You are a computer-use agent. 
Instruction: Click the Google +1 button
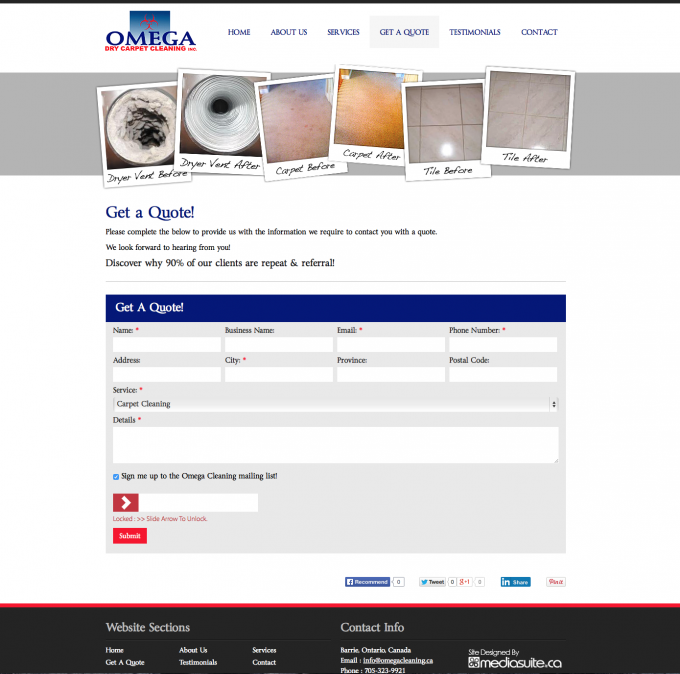[465, 581]
